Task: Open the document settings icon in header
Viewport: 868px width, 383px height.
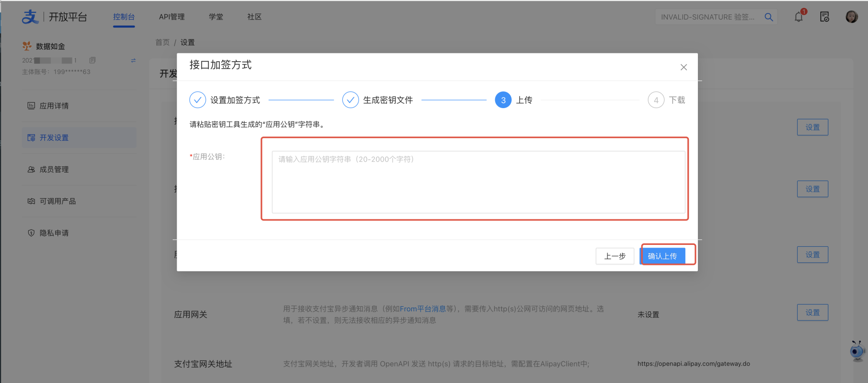Action: pos(825,17)
